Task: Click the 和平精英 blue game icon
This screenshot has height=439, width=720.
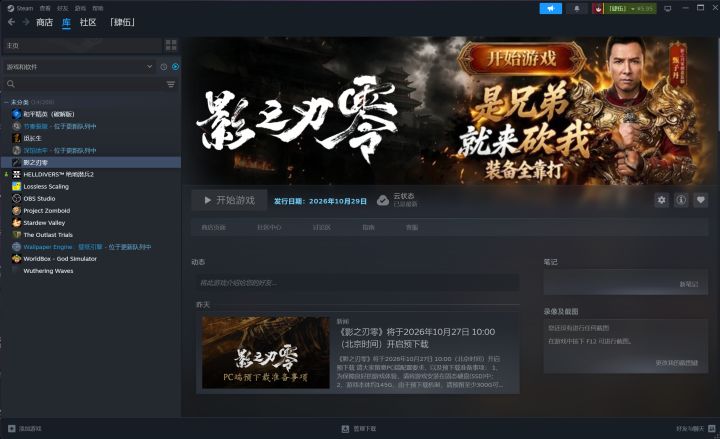Action: [x=17, y=114]
